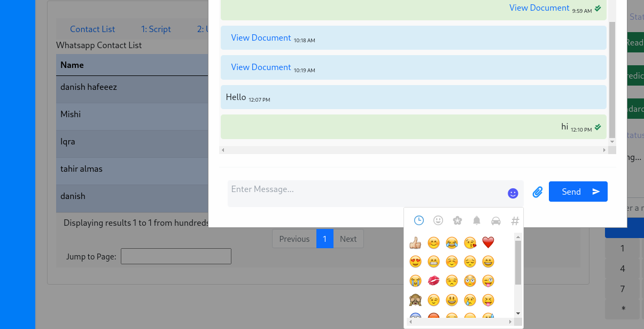This screenshot has height=329, width=644.
Task: Select the see-no-evil monkey emoji
Action: (x=415, y=300)
